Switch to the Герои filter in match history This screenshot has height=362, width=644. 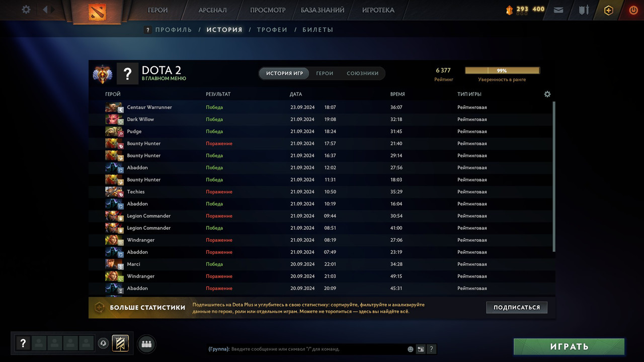(x=325, y=73)
